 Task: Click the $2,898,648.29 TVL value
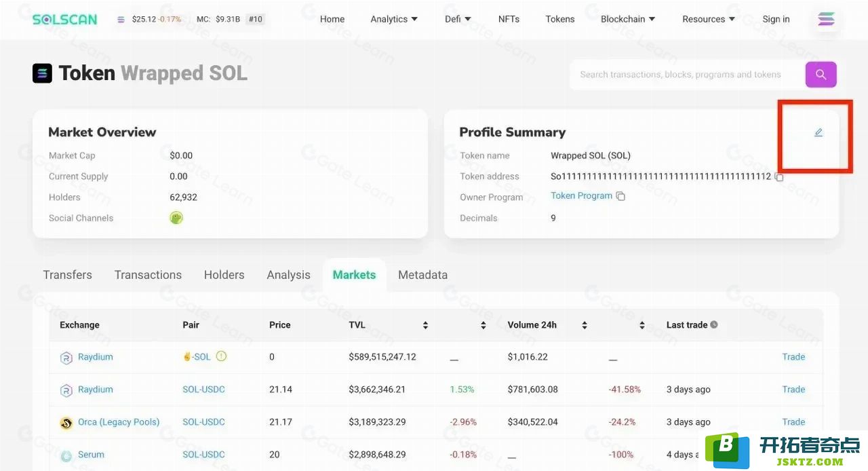pyautogui.click(x=377, y=455)
